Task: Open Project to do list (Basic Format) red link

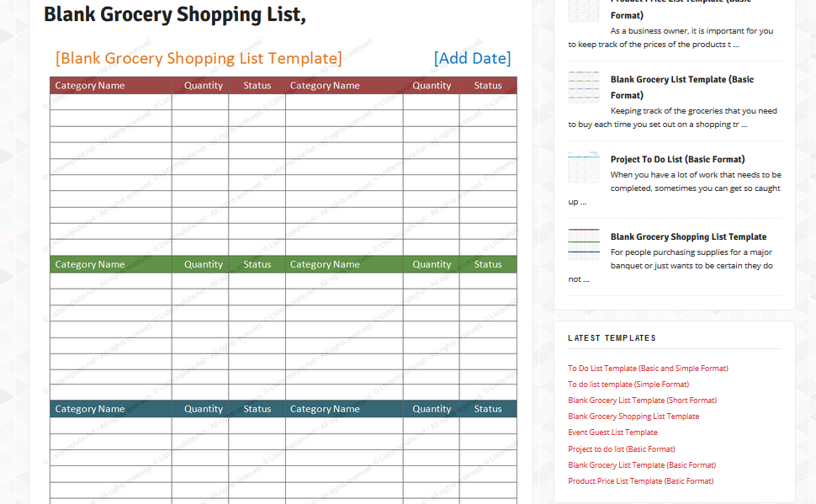Action: point(621,449)
